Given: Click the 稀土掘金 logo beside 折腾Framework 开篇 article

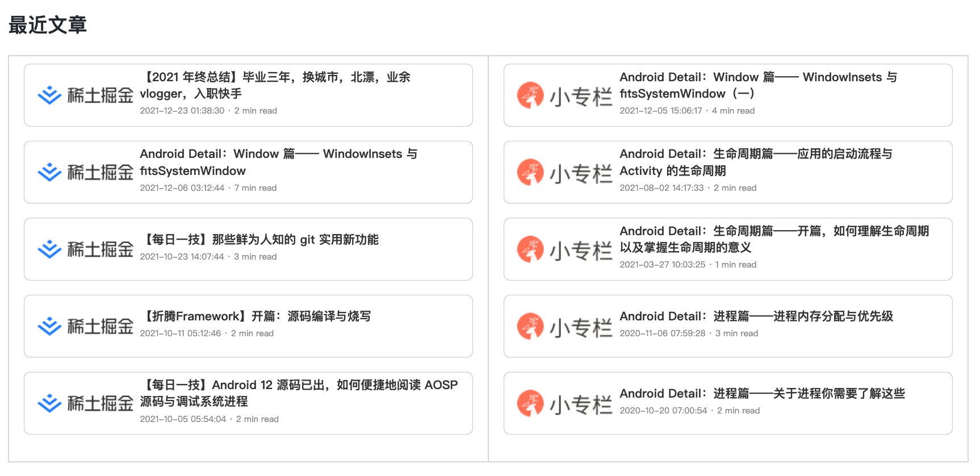Looking at the screenshot, I should pos(85,326).
